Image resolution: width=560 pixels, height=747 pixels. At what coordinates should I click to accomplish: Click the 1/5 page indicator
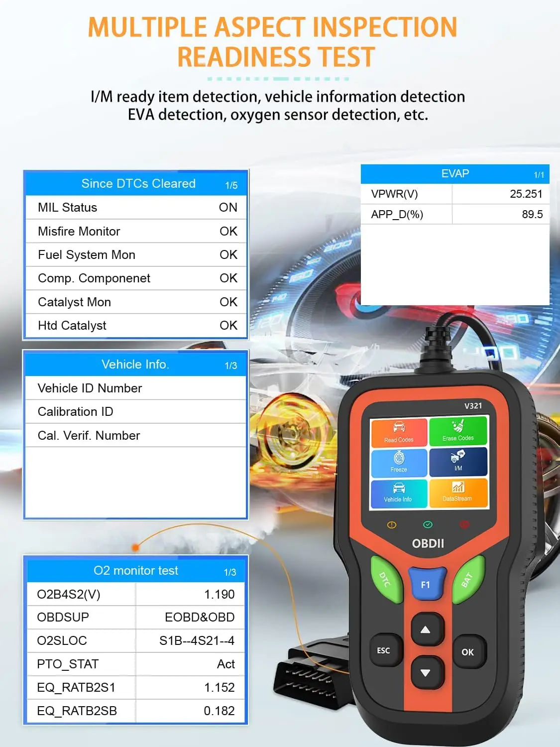(x=231, y=185)
